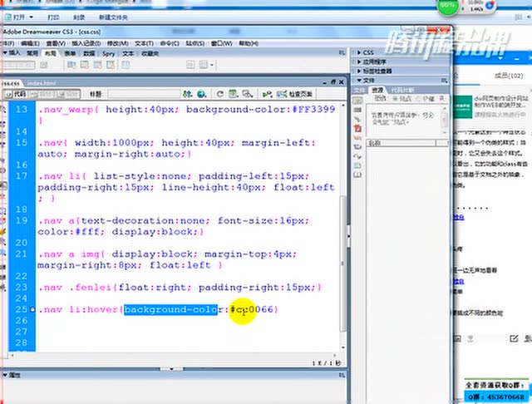
Task: Open the 查看(V) menu
Action: click(56, 43)
